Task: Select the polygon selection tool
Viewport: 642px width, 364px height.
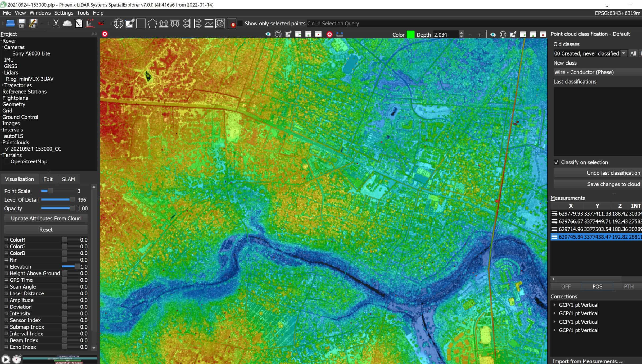Action: point(152,24)
